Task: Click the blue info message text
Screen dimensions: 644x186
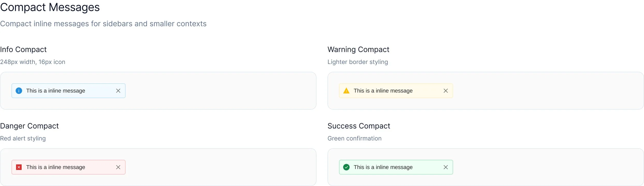Action: tap(56, 91)
